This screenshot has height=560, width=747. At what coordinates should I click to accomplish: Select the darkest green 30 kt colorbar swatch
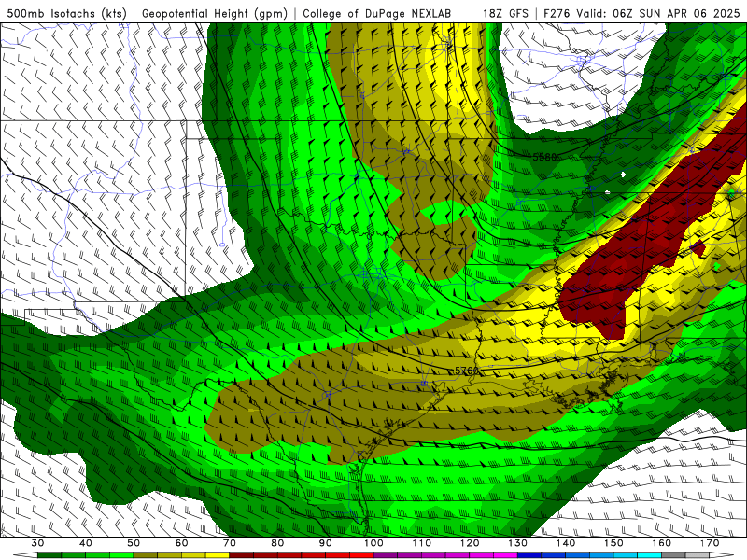[x=49, y=555]
